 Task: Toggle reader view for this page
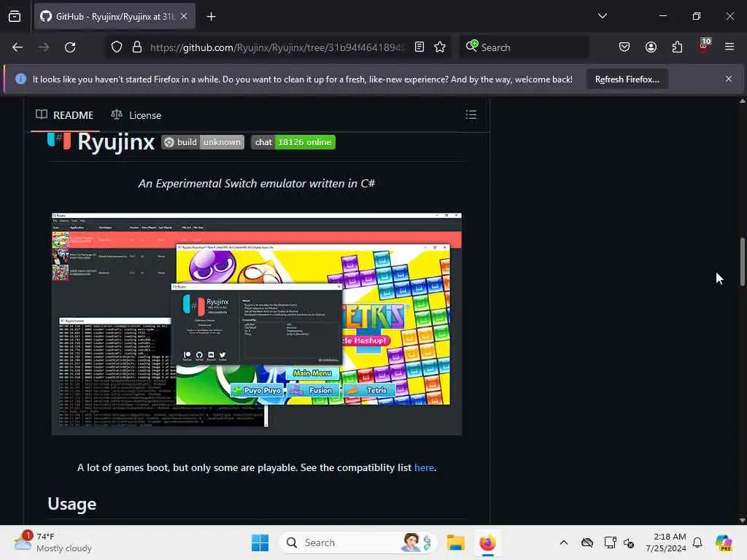[x=419, y=47]
